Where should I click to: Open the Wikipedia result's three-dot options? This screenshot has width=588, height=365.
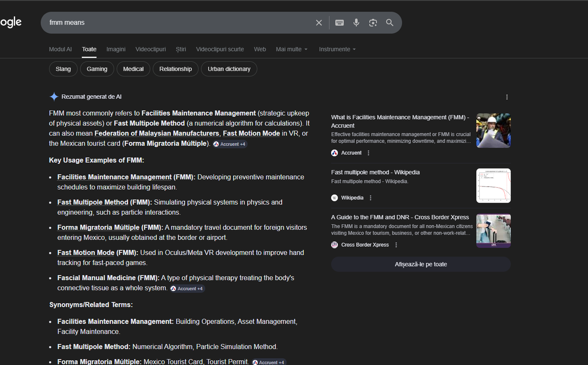(370, 198)
